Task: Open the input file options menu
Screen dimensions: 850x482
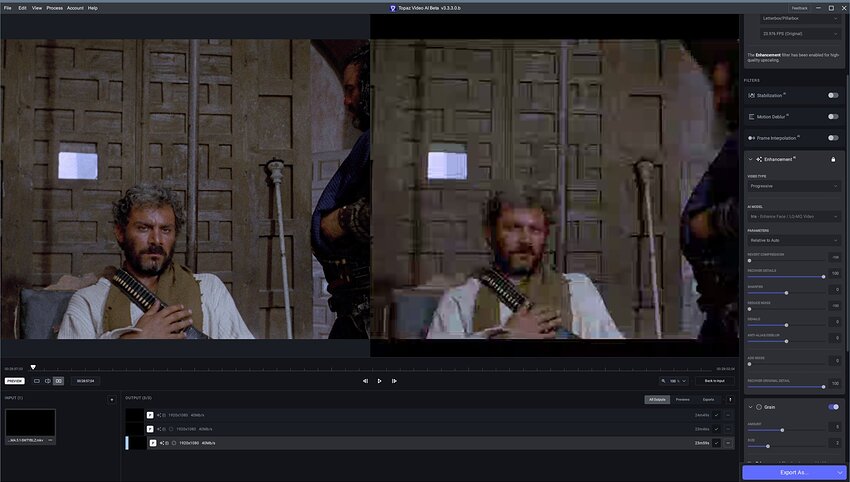Action: pos(50,440)
